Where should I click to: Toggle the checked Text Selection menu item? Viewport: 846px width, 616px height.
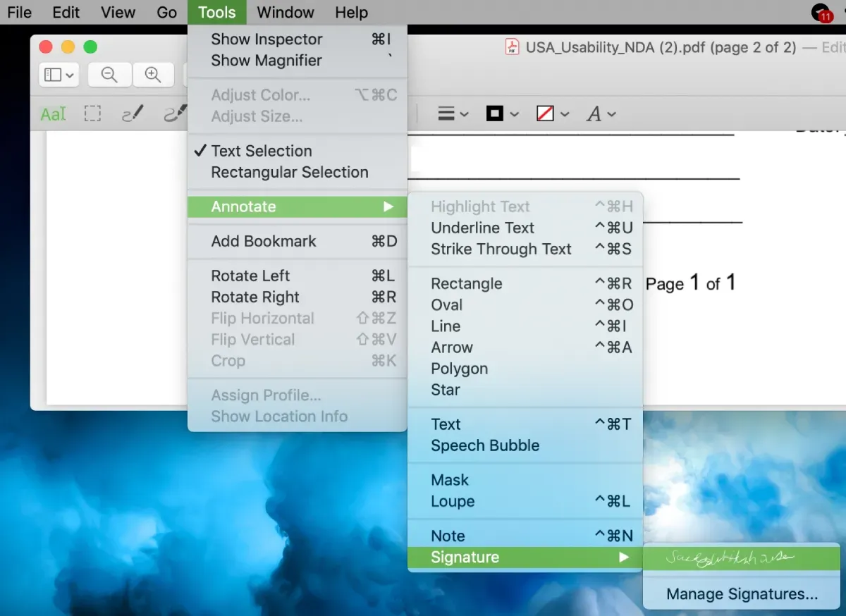coord(261,151)
